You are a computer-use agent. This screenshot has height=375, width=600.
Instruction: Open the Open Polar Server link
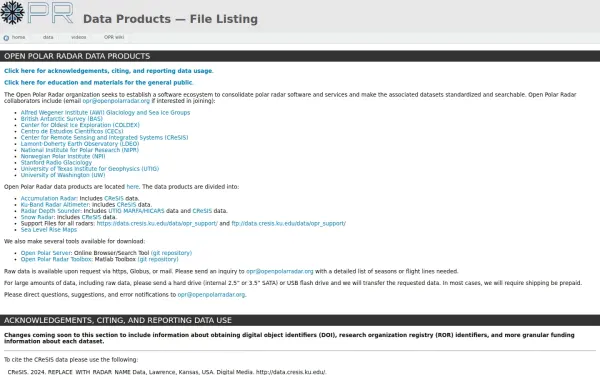point(46,253)
